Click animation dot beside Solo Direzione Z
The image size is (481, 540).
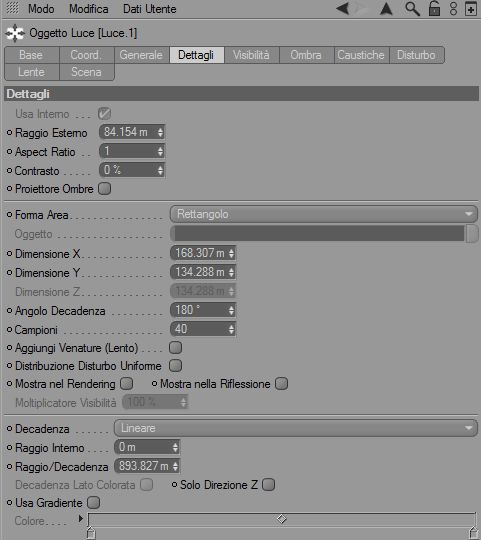pos(175,485)
